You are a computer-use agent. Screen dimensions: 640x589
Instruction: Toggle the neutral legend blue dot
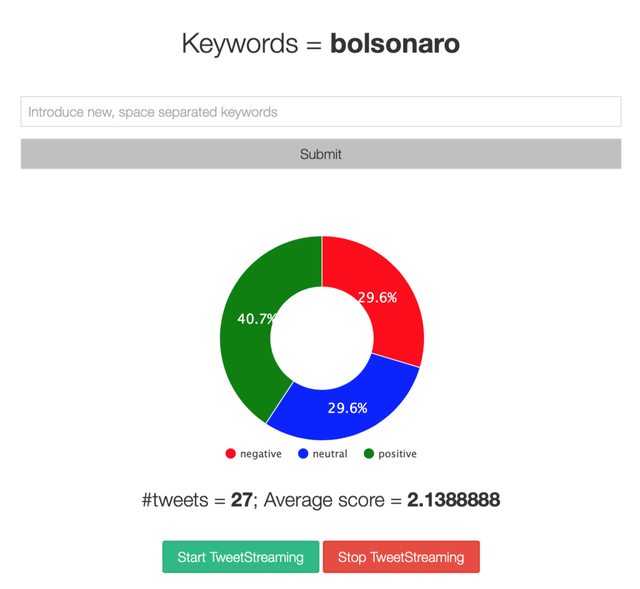click(303, 453)
